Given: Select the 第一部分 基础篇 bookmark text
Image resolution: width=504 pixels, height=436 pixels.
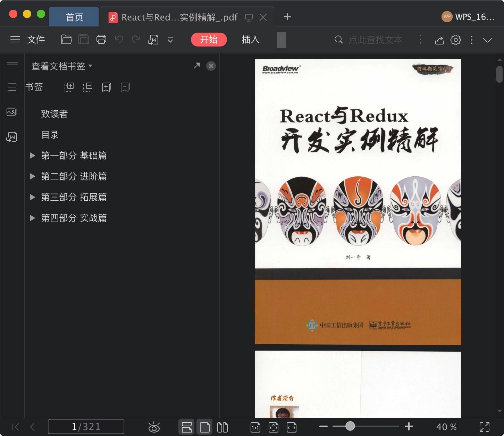Looking at the screenshot, I should tap(74, 156).
